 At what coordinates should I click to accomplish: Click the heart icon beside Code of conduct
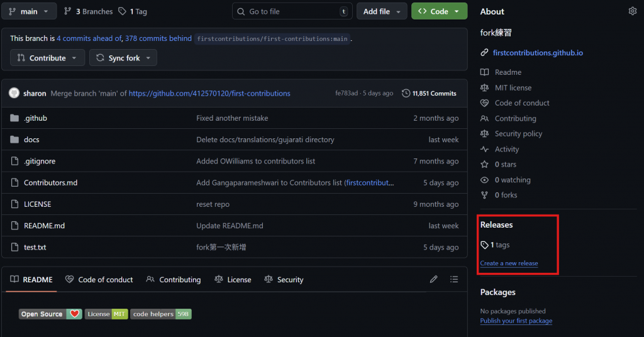tap(485, 103)
